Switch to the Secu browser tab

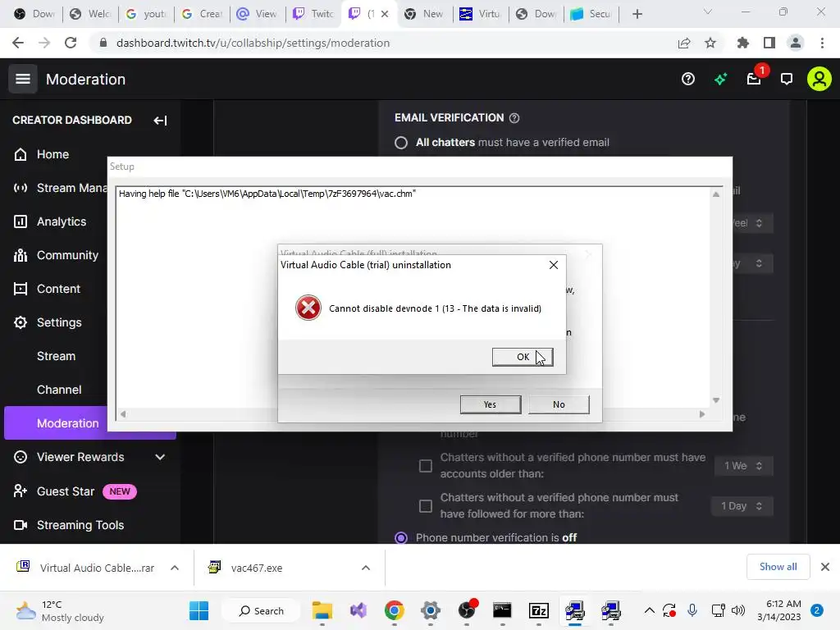(x=591, y=14)
